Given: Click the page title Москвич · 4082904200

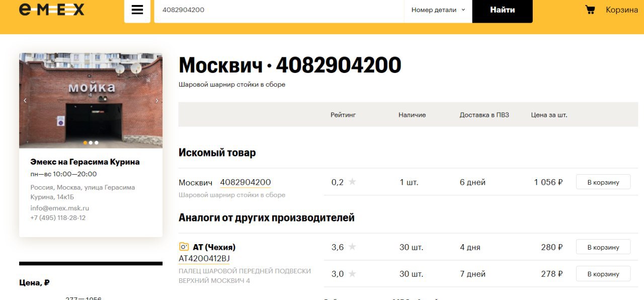Looking at the screenshot, I should pos(290,65).
